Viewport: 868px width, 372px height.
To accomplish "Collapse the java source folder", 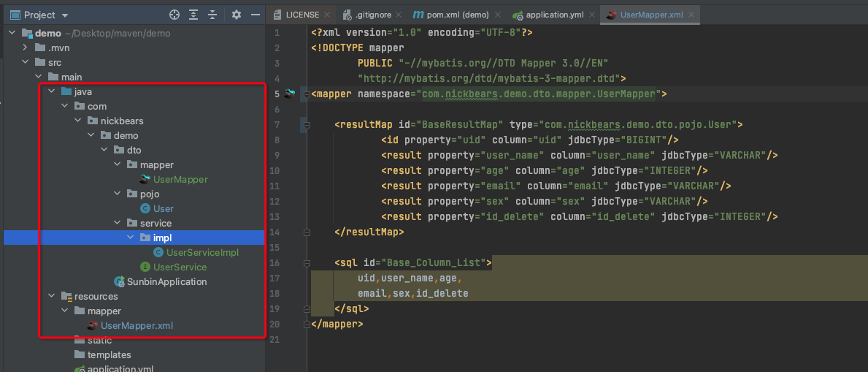I will (52, 91).
